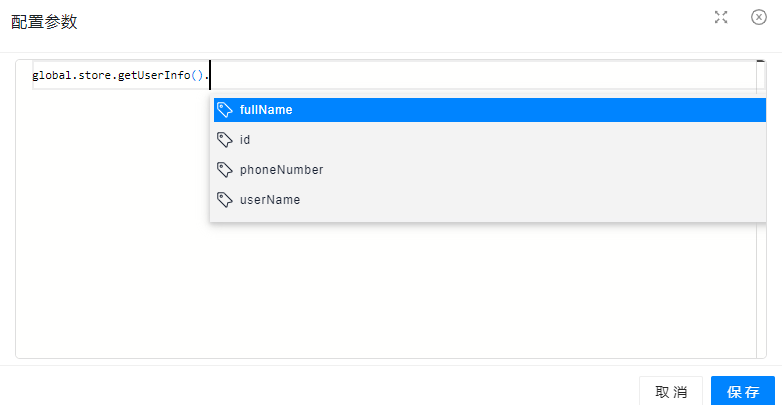Click the editor's vertical scrollbar
Viewport: 782px width, 405px height.
760,210
